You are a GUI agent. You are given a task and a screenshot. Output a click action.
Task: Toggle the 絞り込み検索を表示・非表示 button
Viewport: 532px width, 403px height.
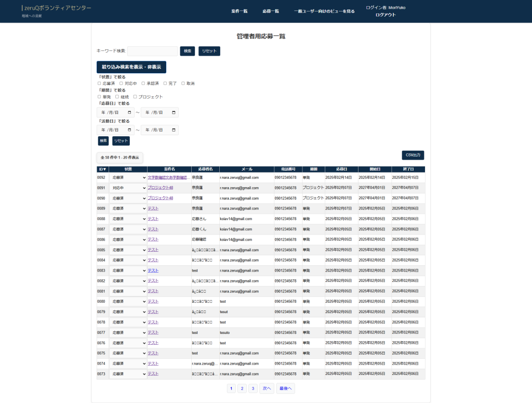pos(131,67)
